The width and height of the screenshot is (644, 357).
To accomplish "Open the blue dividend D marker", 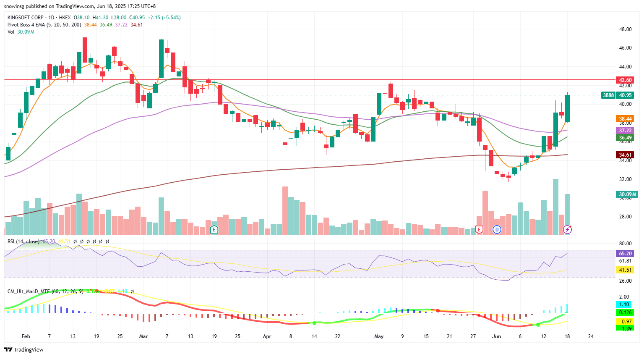I will 497,229.
